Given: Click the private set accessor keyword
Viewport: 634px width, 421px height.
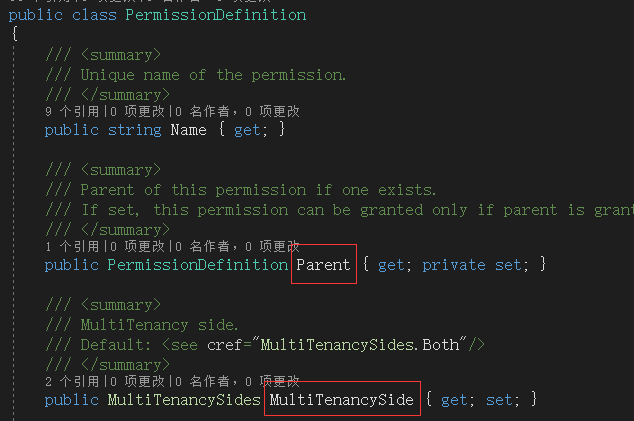Looking at the screenshot, I should [x=454, y=265].
